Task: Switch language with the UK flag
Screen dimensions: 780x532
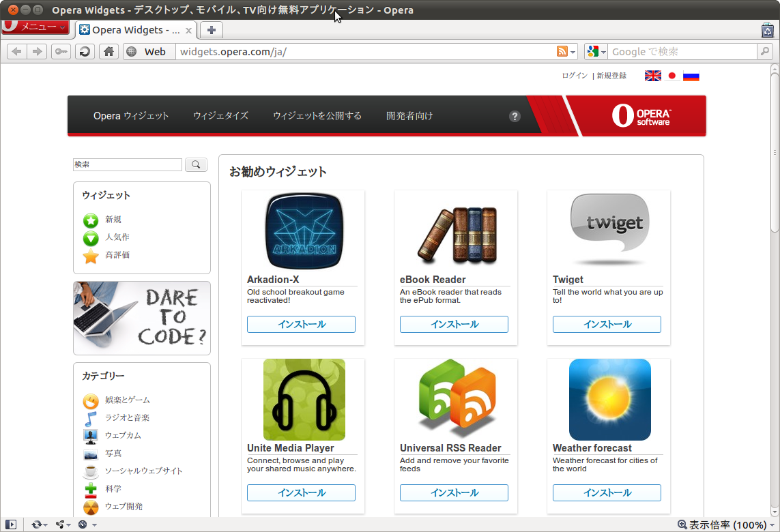Action: click(x=652, y=76)
